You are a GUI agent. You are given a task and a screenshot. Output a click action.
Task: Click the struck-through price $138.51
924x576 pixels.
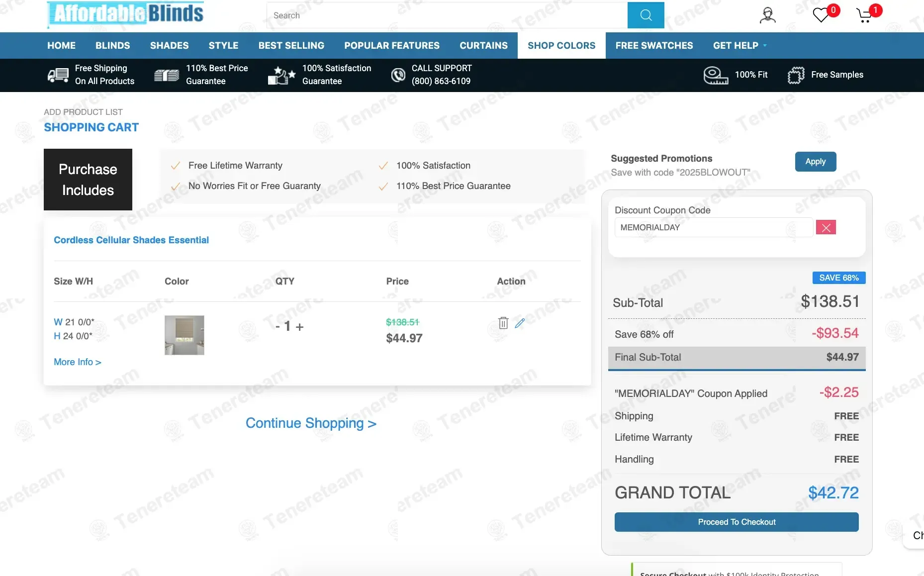402,322
